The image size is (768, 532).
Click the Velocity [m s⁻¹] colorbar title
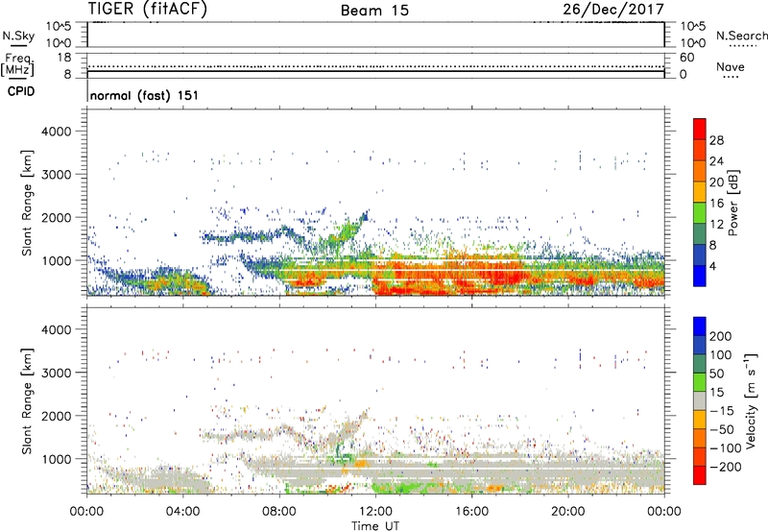click(x=751, y=400)
